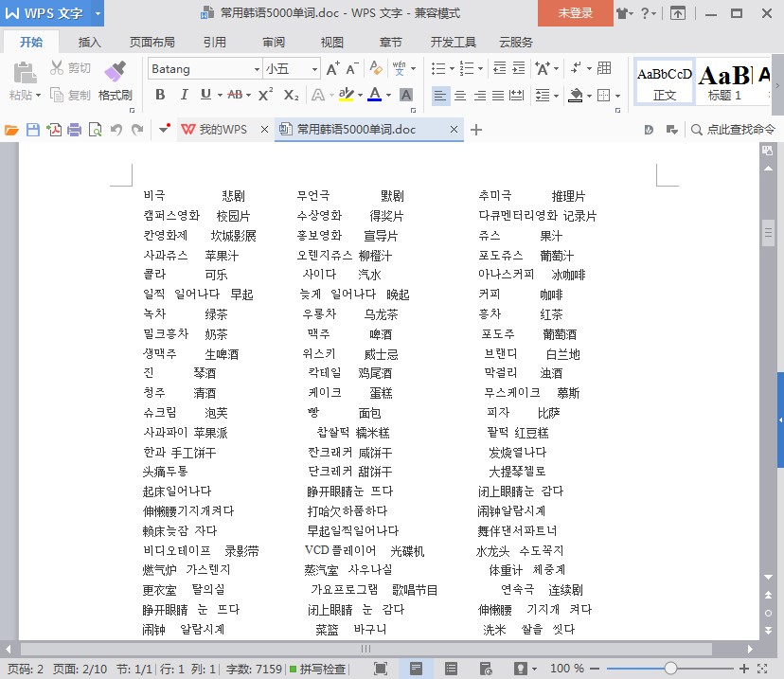Click the print icon
Viewport: 784px width, 679px height.
point(75,130)
